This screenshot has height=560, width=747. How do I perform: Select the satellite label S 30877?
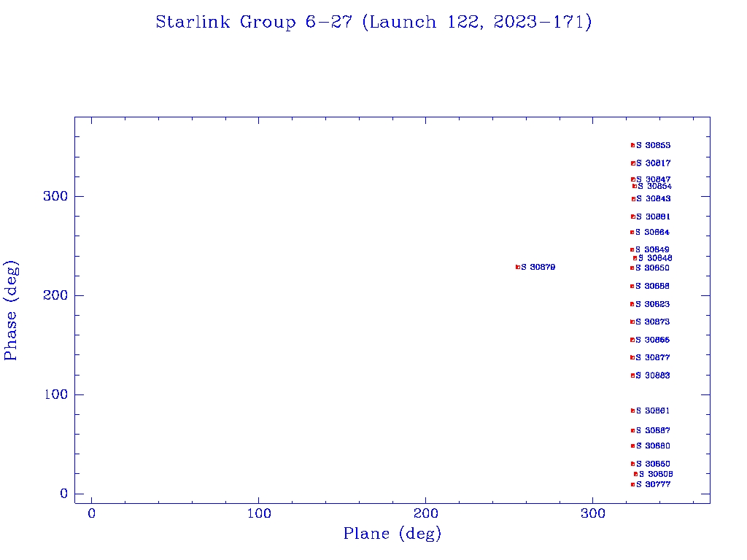click(x=653, y=357)
